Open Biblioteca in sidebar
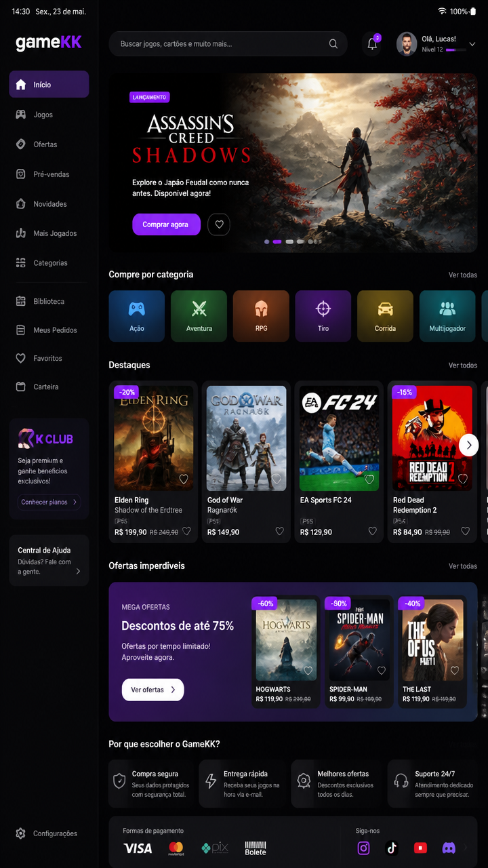 [49, 301]
